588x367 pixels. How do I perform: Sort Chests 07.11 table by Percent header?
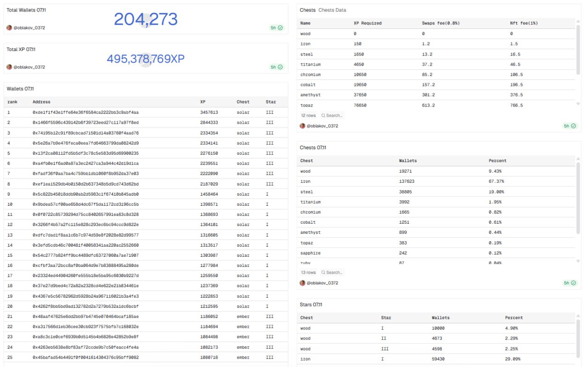(x=498, y=161)
